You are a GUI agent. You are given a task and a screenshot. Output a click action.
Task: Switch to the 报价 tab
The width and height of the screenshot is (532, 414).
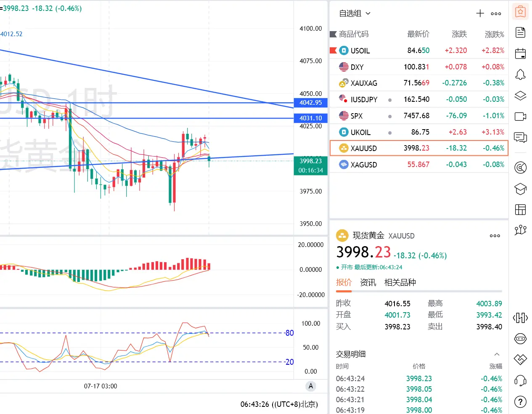(x=344, y=282)
